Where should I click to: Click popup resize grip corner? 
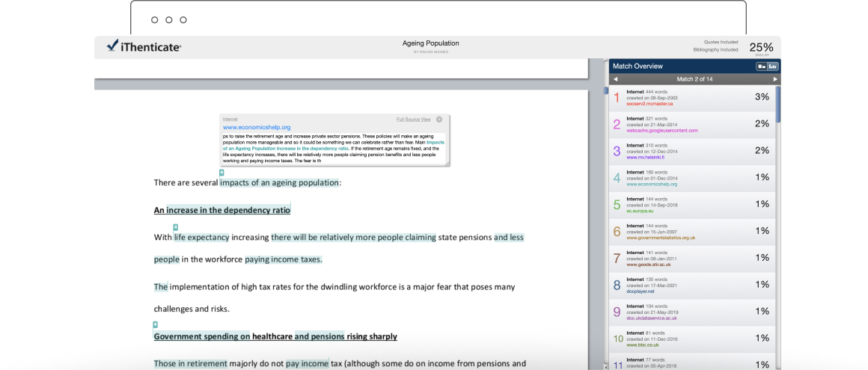(x=446, y=163)
